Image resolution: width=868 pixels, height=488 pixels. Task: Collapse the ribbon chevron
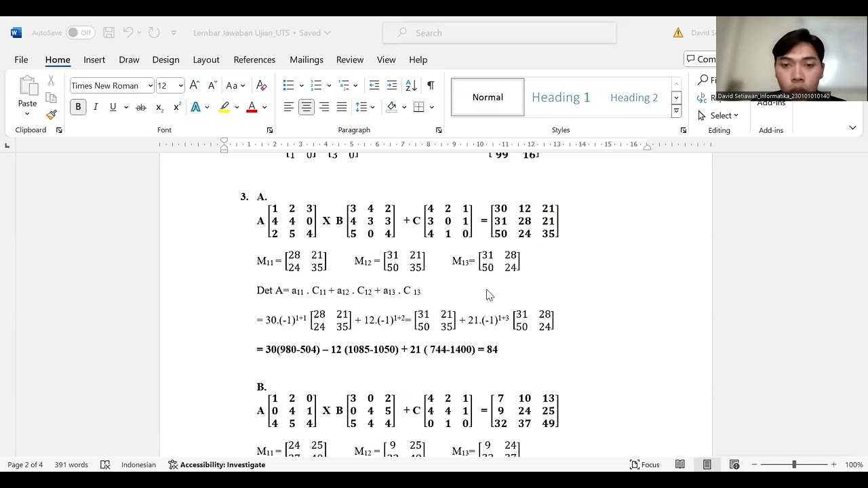(852, 127)
